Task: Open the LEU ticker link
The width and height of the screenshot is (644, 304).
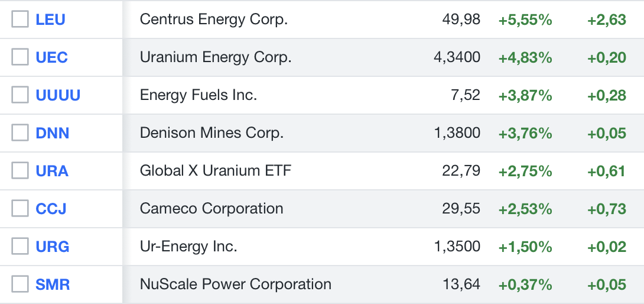Action: click(x=50, y=20)
